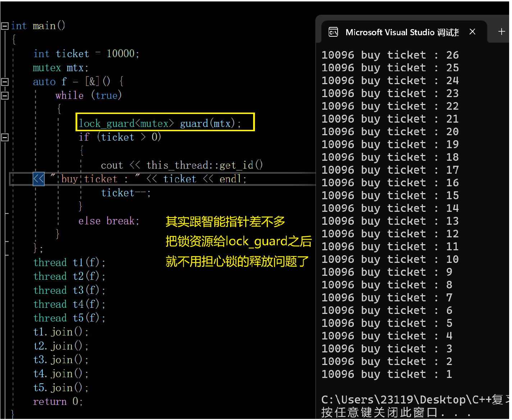Click the 'mutex mtx;' declaration
512x420 pixels.
pos(60,68)
